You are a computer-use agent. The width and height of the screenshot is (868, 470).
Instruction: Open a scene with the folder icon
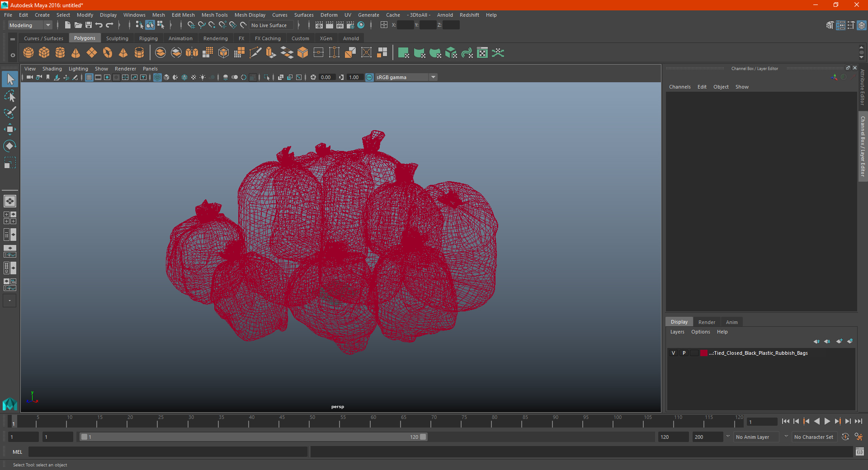click(x=78, y=25)
